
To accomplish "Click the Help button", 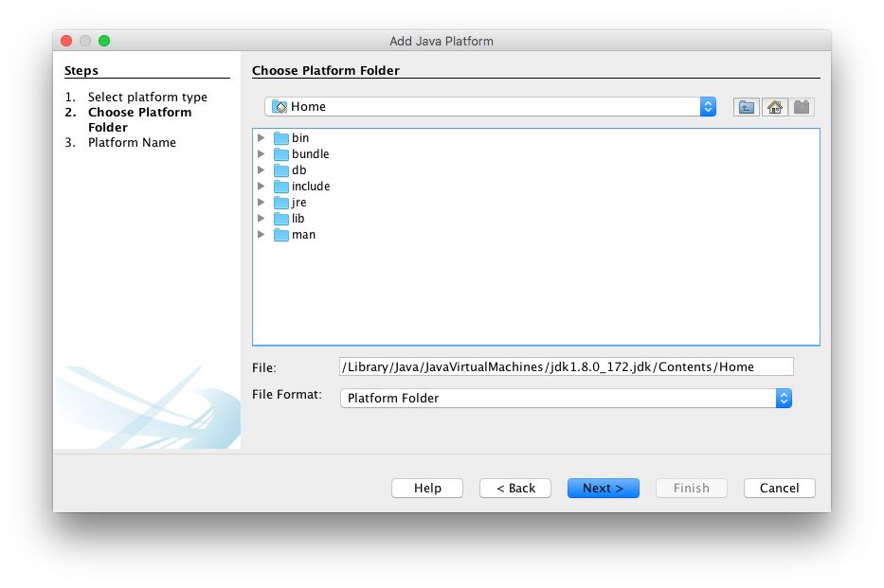I will [427, 488].
